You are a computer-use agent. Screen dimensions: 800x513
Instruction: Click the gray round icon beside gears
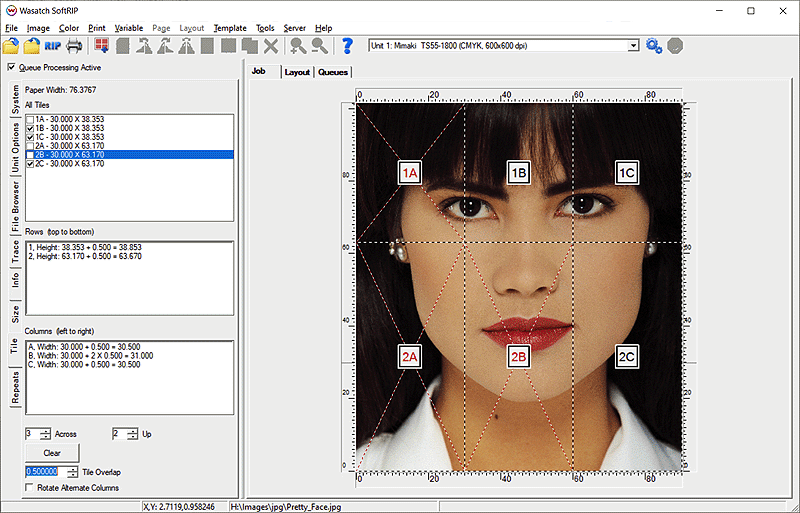pyautogui.click(x=676, y=46)
